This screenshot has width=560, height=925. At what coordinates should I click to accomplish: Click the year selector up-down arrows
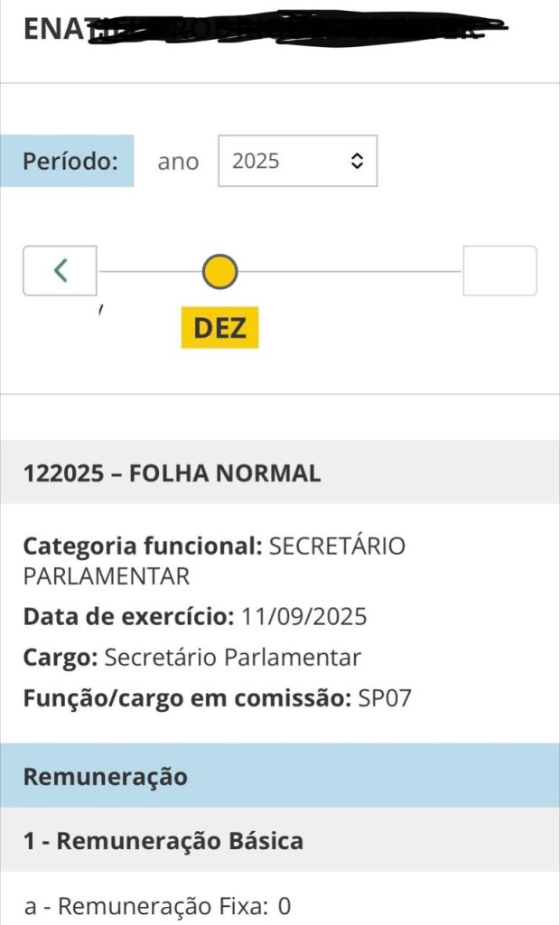[356, 162]
